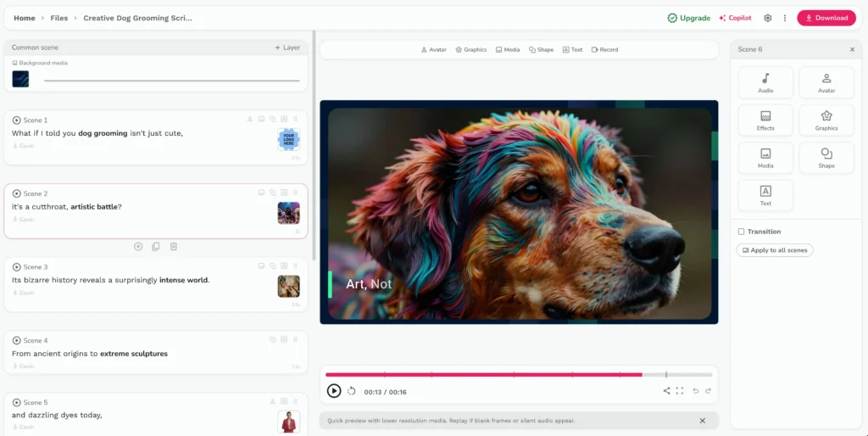The image size is (868, 436).
Task: Open the Media tile in Scene 6 panel
Action: coord(765,158)
